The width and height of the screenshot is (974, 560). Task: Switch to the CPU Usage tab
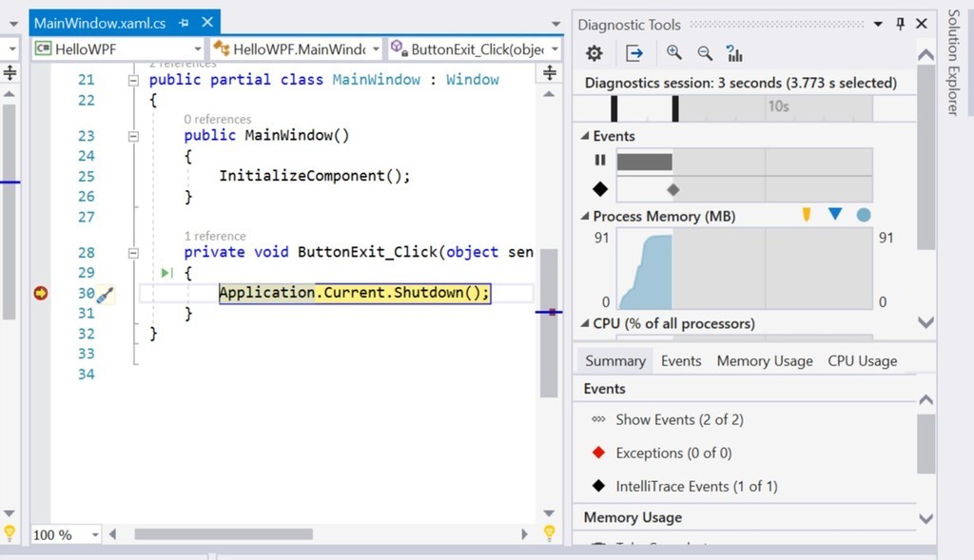(862, 360)
